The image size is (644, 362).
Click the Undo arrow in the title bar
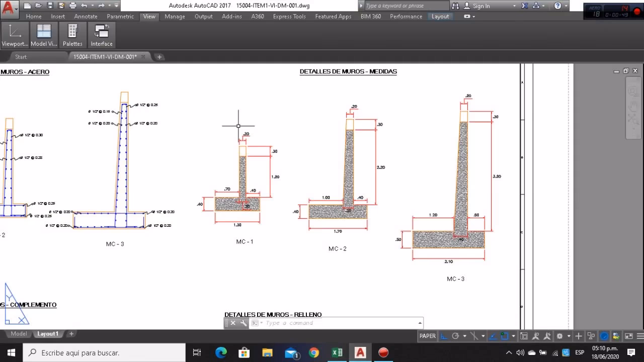(x=85, y=6)
